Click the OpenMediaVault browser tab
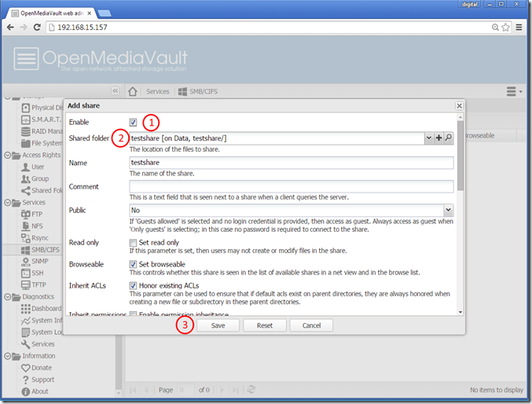532x404 pixels. (x=52, y=13)
